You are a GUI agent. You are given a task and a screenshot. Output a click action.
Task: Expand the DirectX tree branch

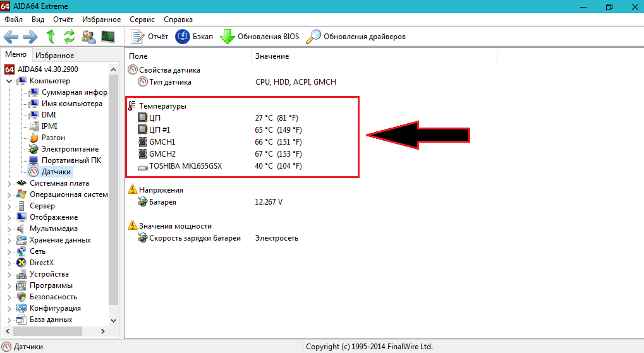[x=9, y=263]
